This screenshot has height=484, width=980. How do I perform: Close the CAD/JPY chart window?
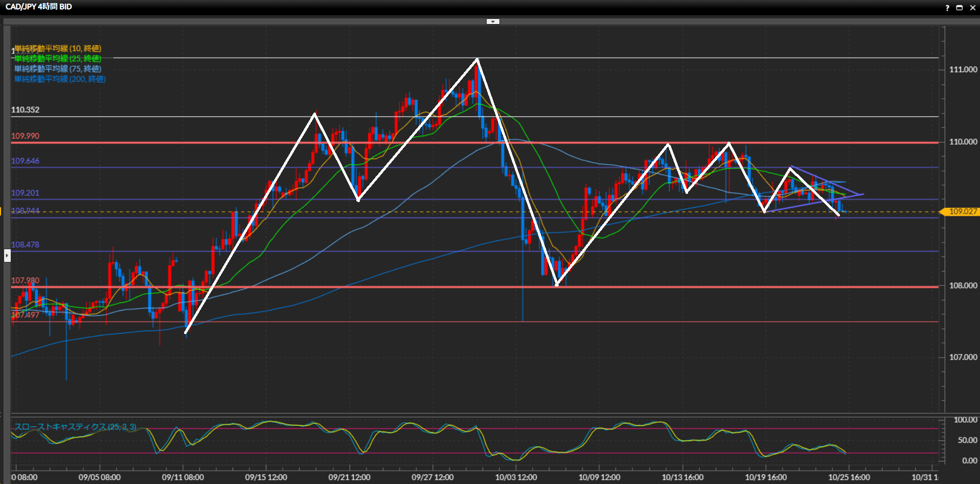(x=972, y=8)
